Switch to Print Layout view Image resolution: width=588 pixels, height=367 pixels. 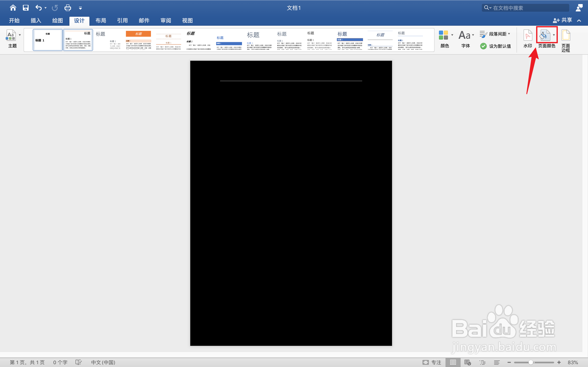453,362
